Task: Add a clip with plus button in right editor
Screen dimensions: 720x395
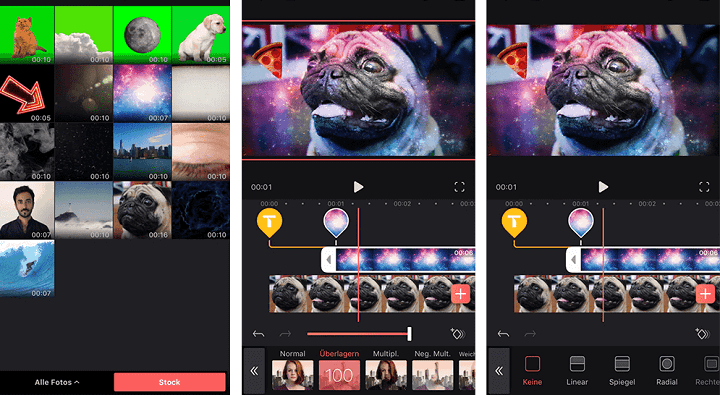Action: (x=705, y=294)
